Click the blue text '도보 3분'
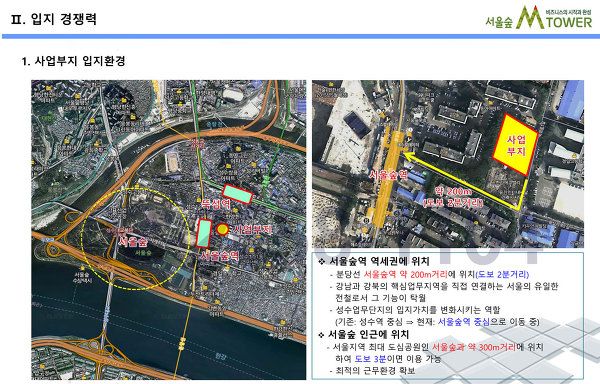The height and width of the screenshot is (384, 600). tap(371, 359)
